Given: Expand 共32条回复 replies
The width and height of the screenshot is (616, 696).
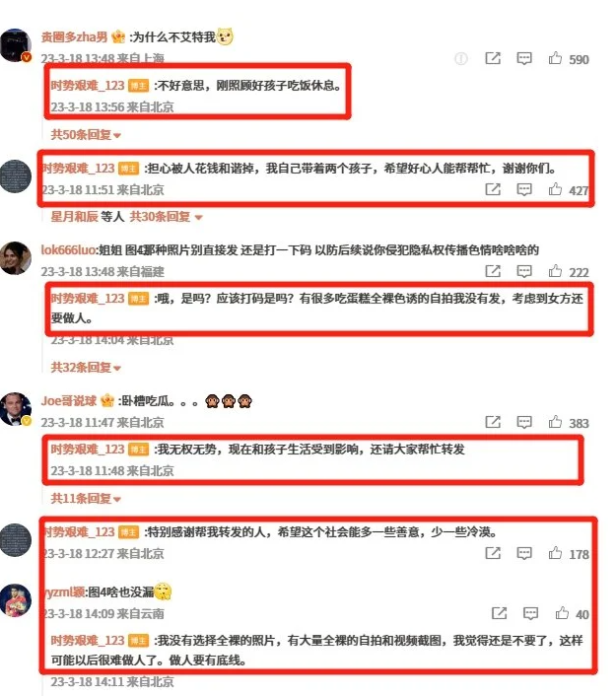Looking at the screenshot, I should 86,367.
